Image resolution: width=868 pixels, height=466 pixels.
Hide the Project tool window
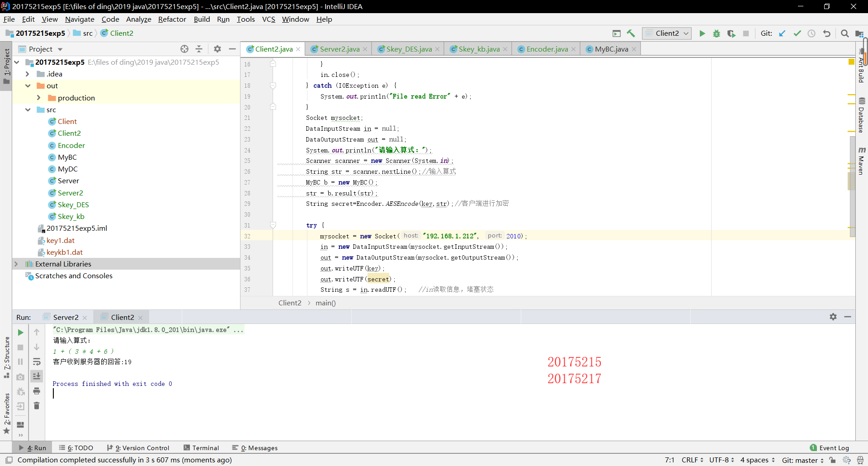click(x=232, y=49)
